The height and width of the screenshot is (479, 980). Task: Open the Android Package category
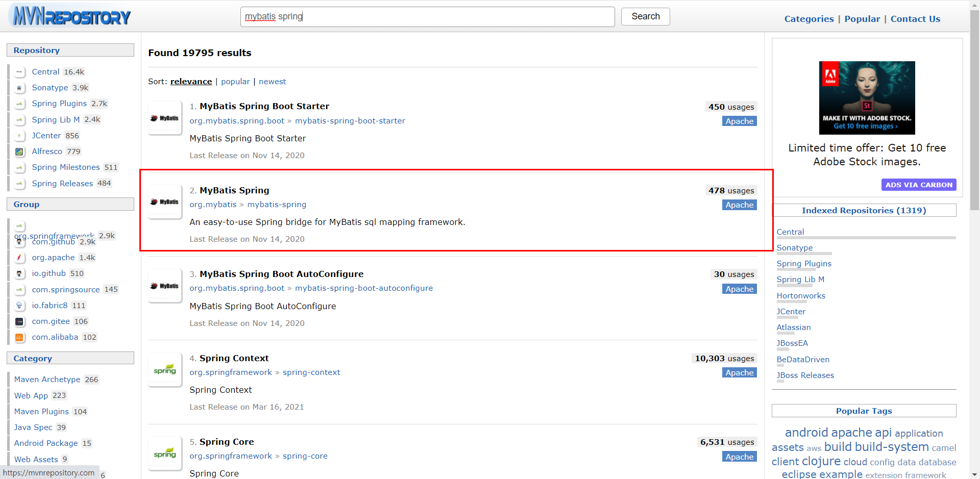tap(46, 443)
